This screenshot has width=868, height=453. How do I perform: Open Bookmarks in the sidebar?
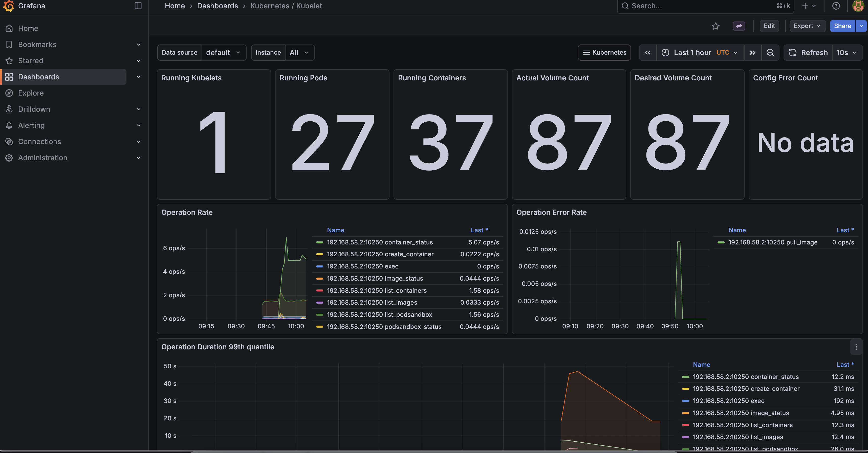37,44
